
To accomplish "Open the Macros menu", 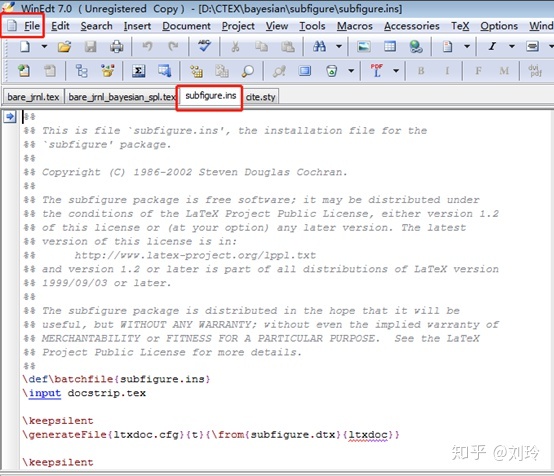I will 355,26.
